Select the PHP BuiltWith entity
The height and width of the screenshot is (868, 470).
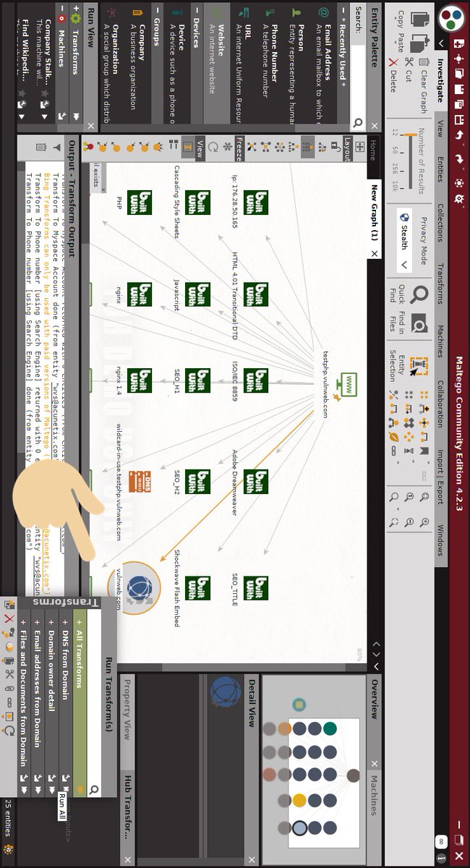(x=140, y=202)
